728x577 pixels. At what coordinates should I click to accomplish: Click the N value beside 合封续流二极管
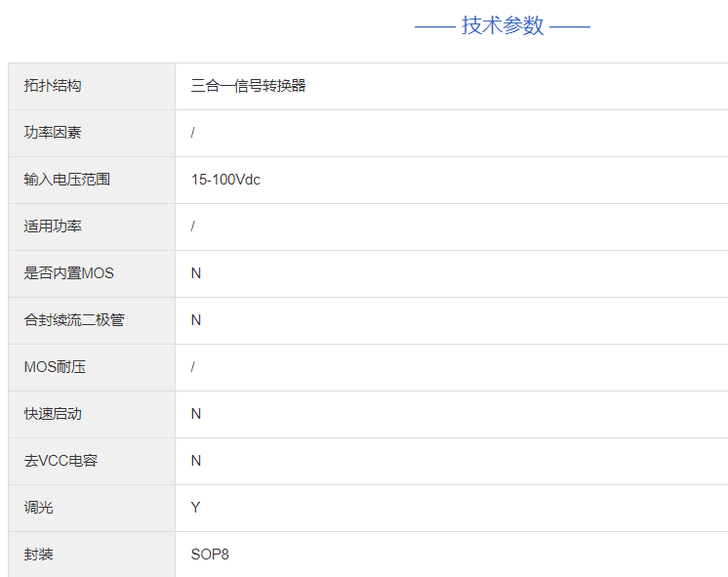(x=196, y=320)
